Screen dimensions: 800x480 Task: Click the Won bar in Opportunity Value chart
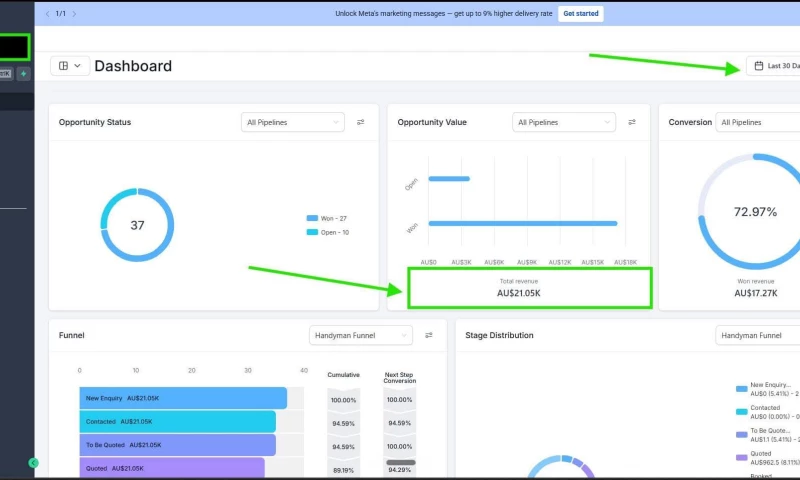coord(523,223)
